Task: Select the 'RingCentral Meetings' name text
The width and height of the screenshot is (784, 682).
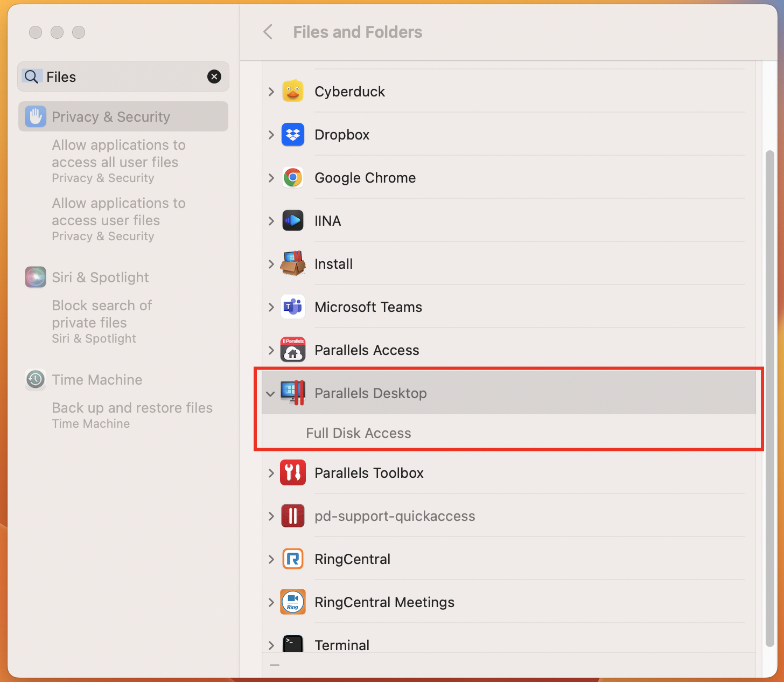Action: point(384,602)
